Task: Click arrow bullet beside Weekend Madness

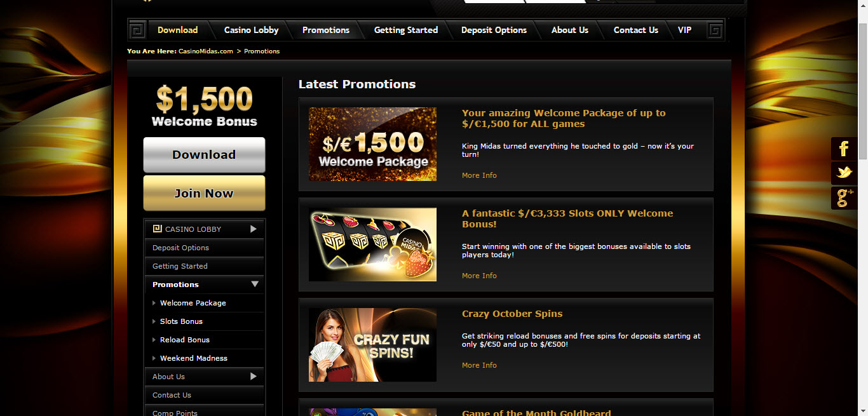Action: [154, 358]
